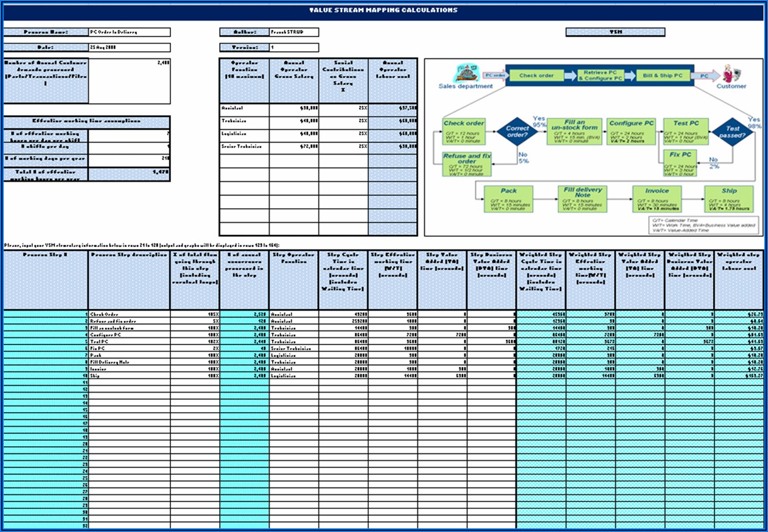Click the Senior Technician gross salary cell
Viewport: 768px width, 532px height.
click(x=294, y=147)
